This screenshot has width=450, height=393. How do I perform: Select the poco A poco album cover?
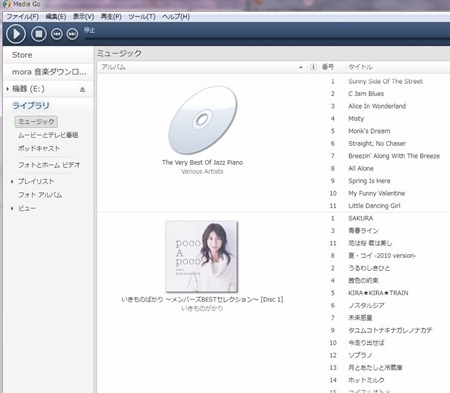(x=202, y=257)
